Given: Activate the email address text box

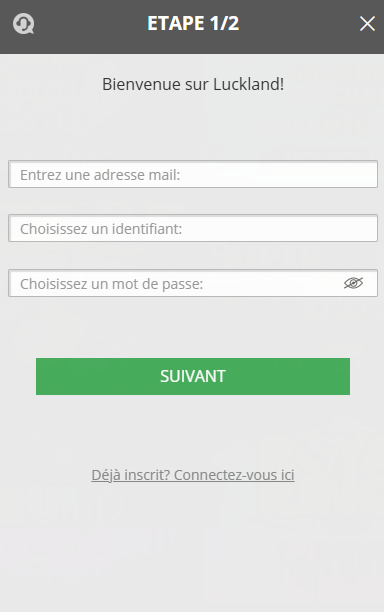Looking at the screenshot, I should [x=193, y=174].
